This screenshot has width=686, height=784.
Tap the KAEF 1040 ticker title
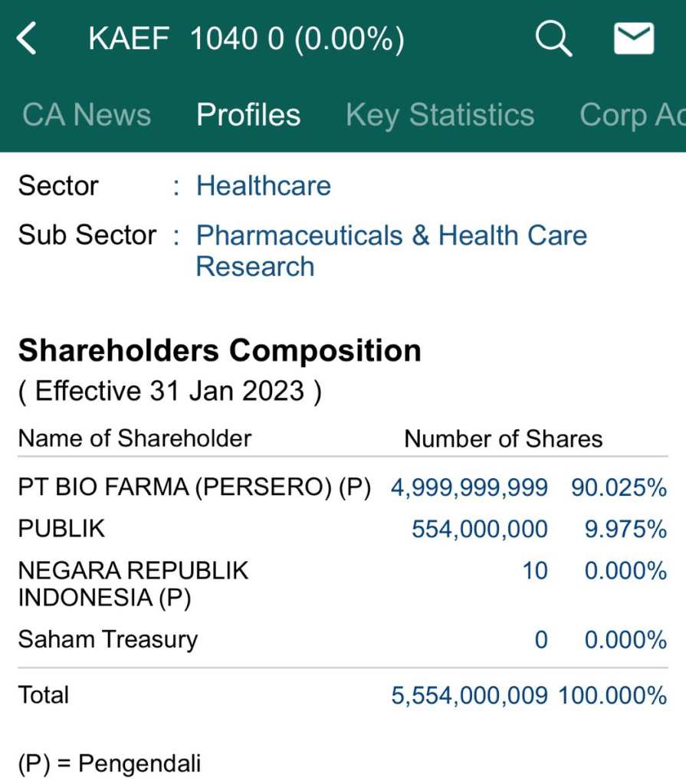click(x=246, y=38)
